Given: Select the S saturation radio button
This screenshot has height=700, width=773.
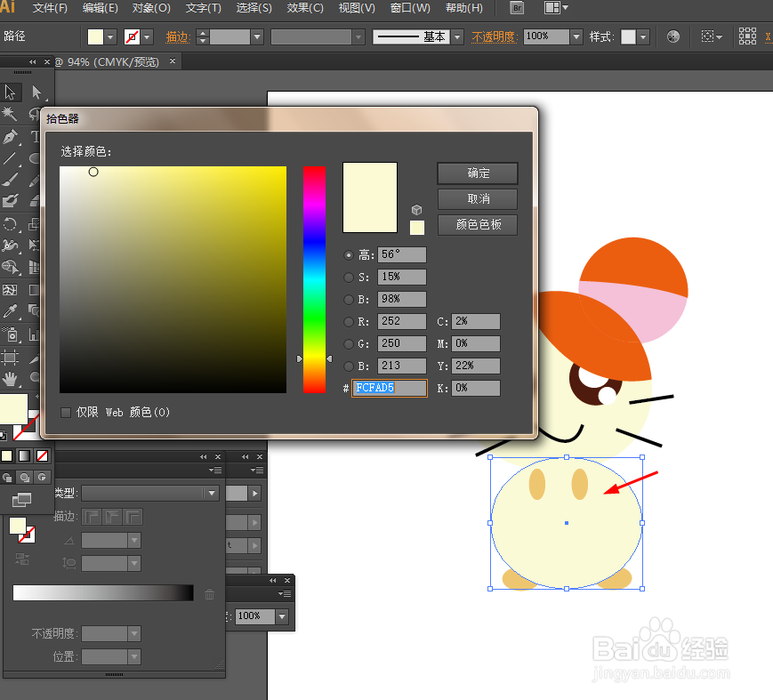Looking at the screenshot, I should (349, 278).
